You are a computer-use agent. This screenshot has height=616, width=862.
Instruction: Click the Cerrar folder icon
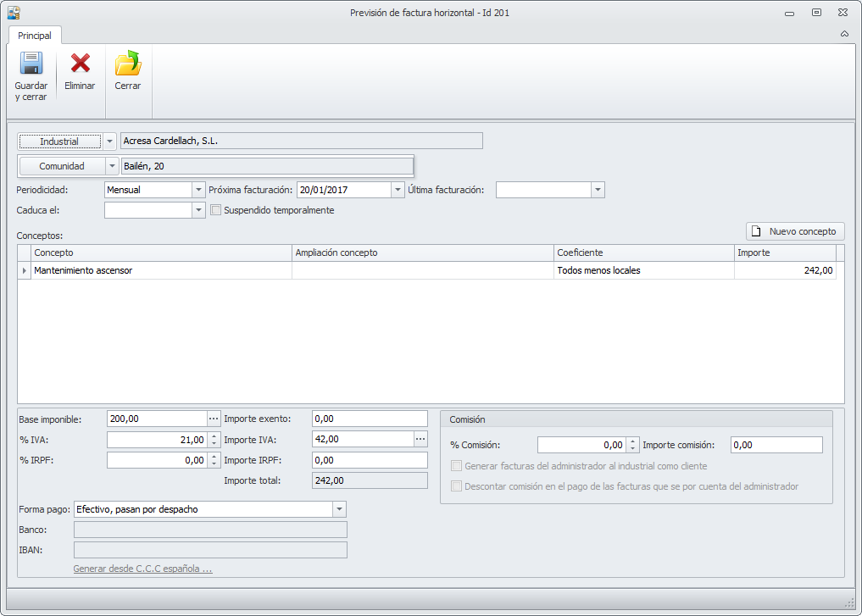pos(128,64)
